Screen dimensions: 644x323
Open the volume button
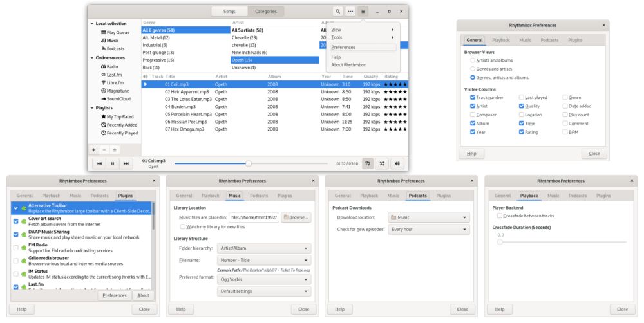[397, 163]
